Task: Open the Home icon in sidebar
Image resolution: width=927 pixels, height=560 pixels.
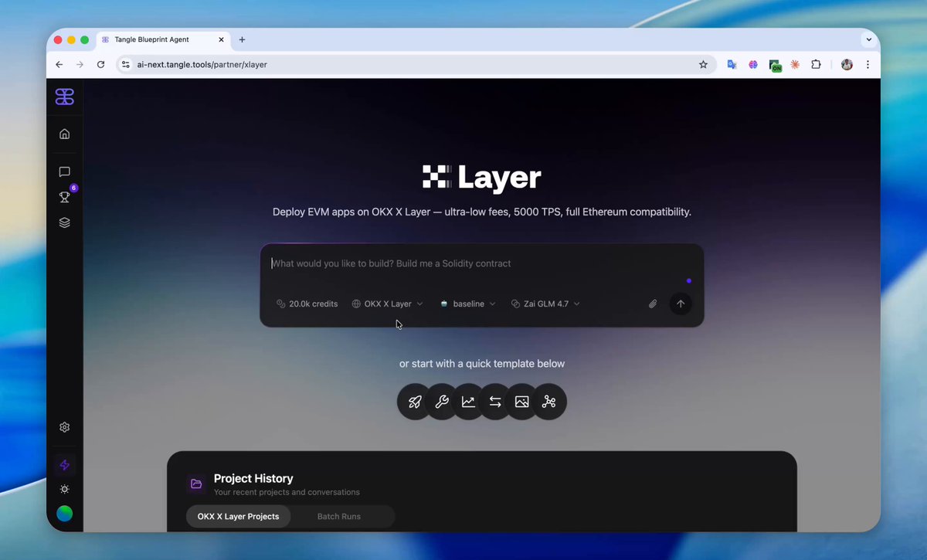Action: (65, 134)
